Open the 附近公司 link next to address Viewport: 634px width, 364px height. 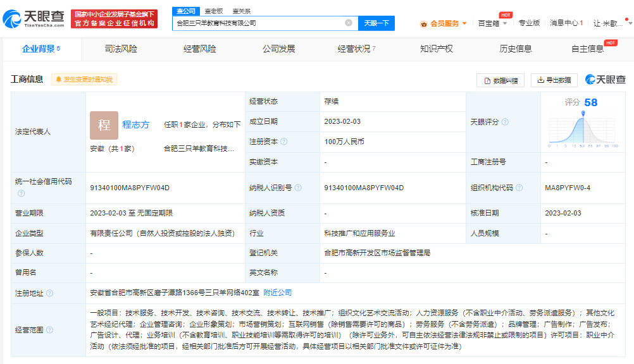tap(278, 293)
